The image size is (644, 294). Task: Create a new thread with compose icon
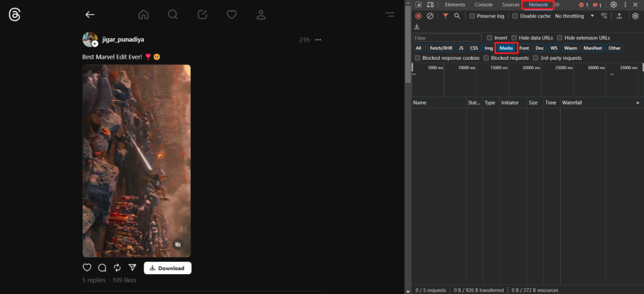pos(202,15)
